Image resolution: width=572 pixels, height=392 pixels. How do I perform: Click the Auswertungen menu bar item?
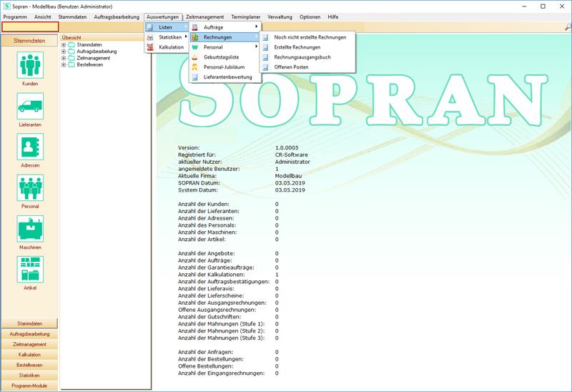pos(163,16)
